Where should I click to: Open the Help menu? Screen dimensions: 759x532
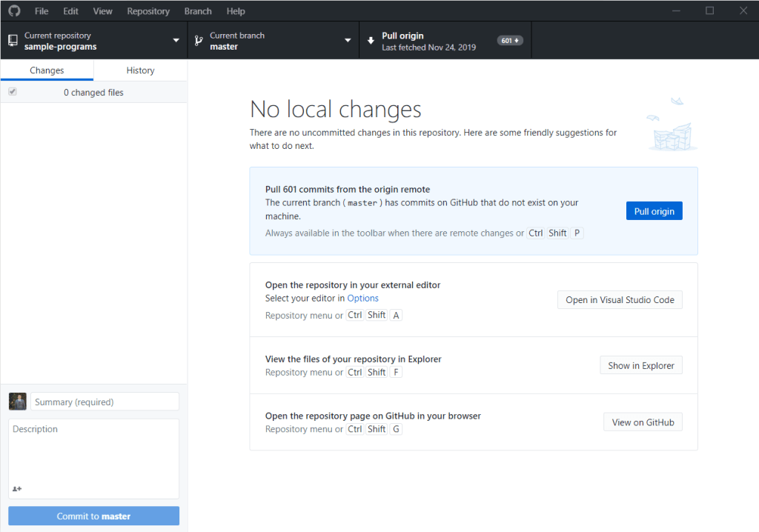click(x=236, y=11)
